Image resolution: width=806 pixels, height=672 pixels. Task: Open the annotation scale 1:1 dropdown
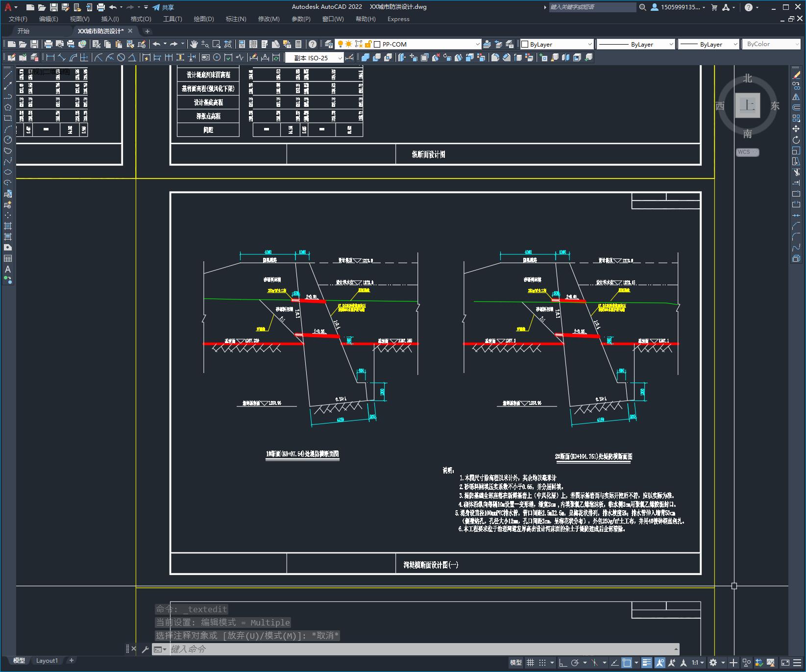point(698,663)
